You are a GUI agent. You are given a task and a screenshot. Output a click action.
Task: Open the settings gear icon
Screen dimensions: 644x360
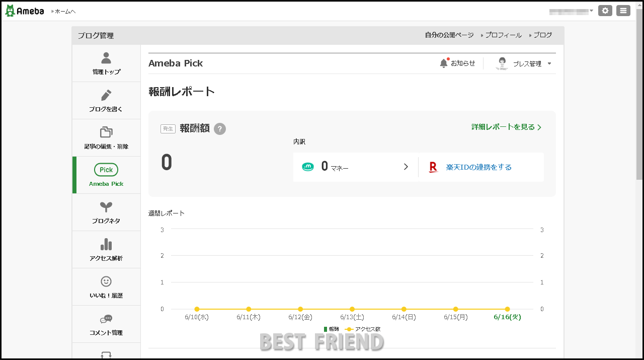[x=605, y=11]
